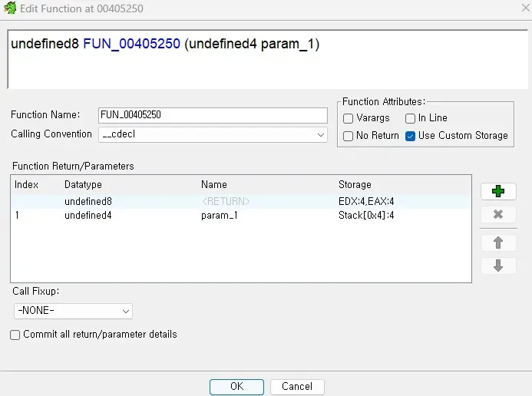532x396 pixels.
Task: Check the No Return option
Action: [349, 136]
